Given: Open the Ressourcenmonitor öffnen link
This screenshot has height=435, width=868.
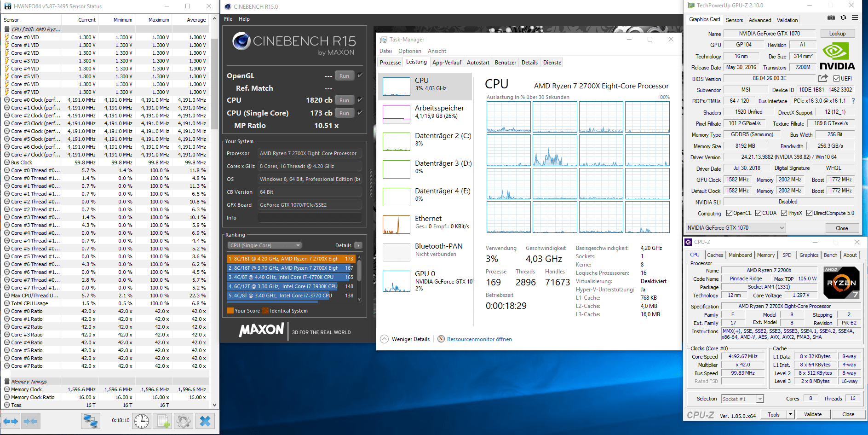Looking at the screenshot, I should click(479, 339).
